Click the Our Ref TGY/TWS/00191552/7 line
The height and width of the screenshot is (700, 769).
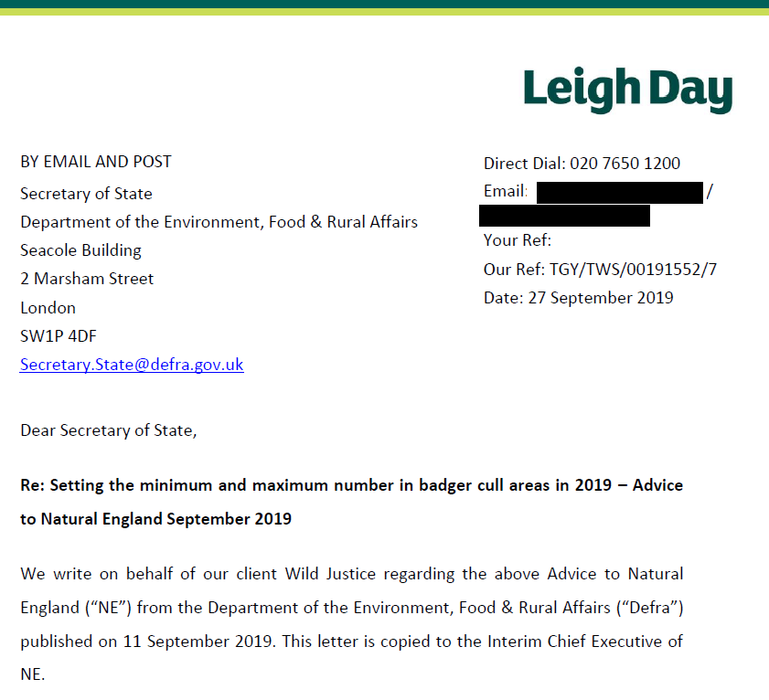(x=600, y=270)
